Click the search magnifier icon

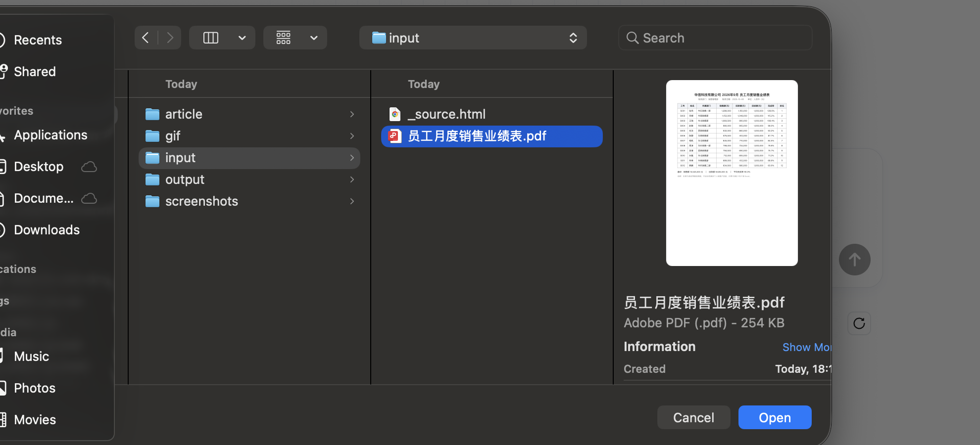point(632,38)
